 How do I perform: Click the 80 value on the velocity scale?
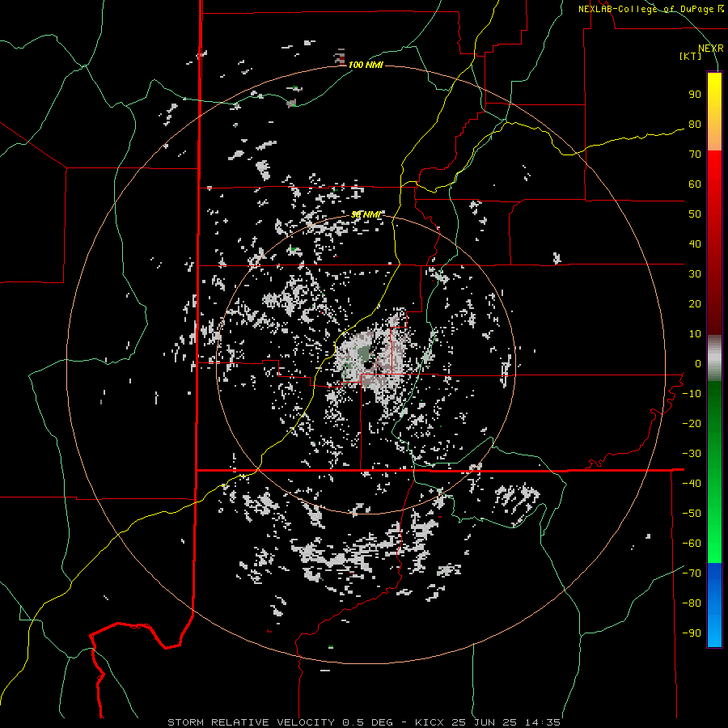point(695,125)
